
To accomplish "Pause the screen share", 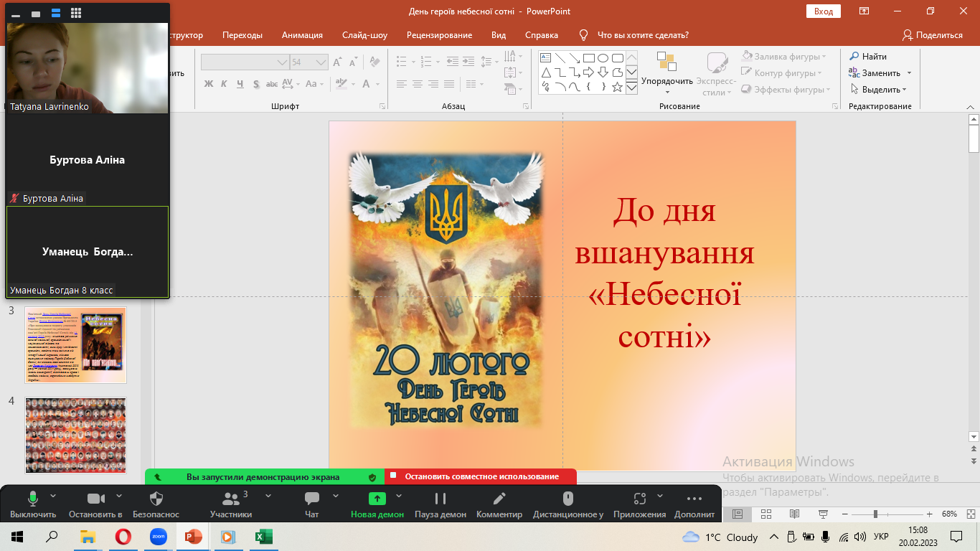I will 440,499.
